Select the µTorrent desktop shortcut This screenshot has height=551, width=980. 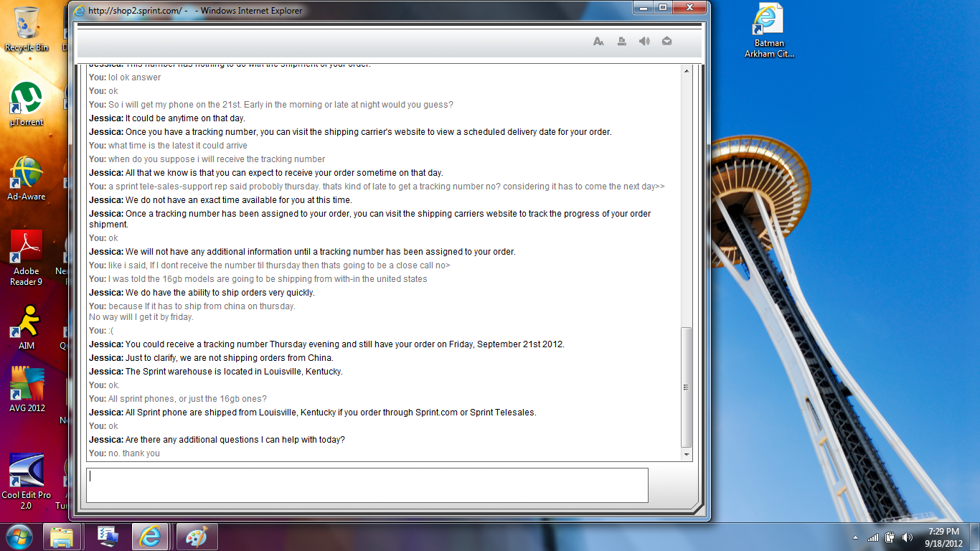click(27, 104)
